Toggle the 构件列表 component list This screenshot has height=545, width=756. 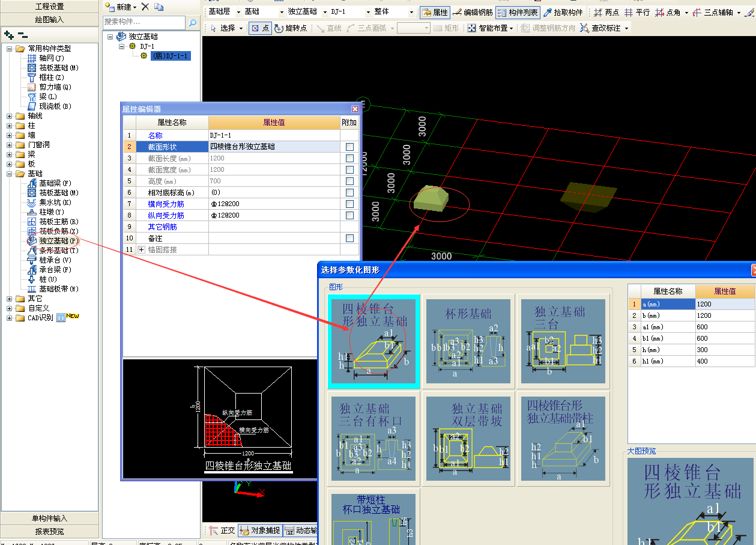(x=518, y=13)
